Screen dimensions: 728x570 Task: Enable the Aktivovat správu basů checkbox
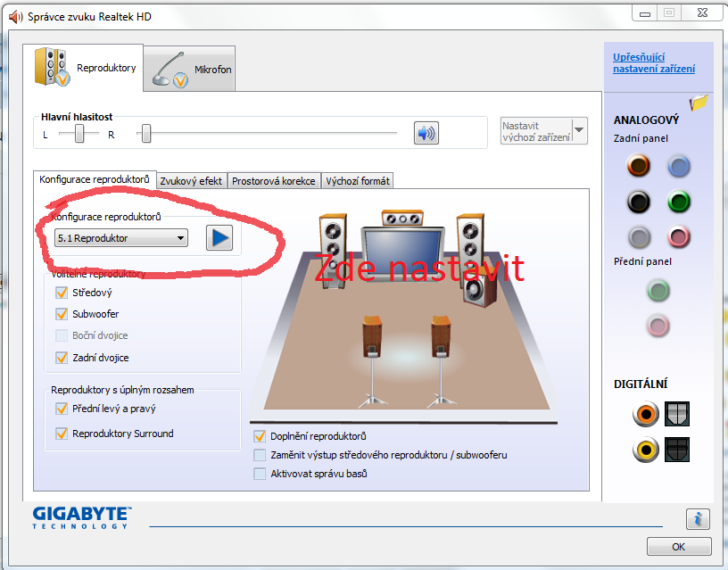(260, 474)
